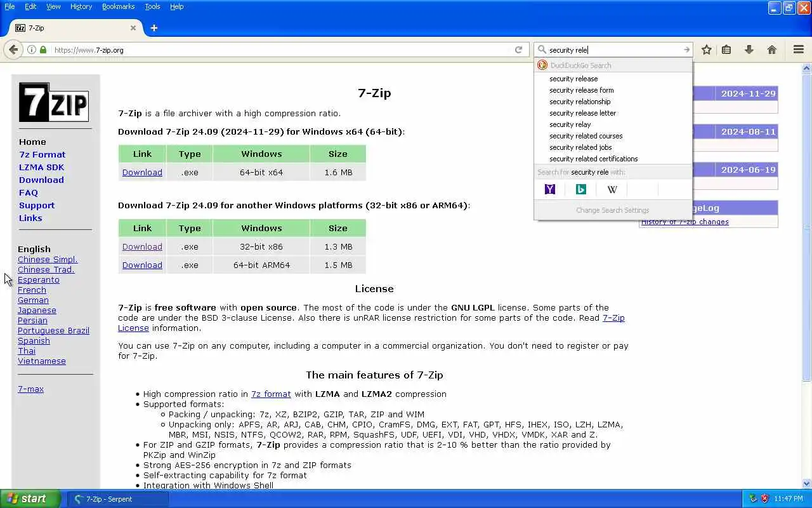This screenshot has width=812, height=508.
Task: Open a new tab with plus button
Action: coord(154,28)
